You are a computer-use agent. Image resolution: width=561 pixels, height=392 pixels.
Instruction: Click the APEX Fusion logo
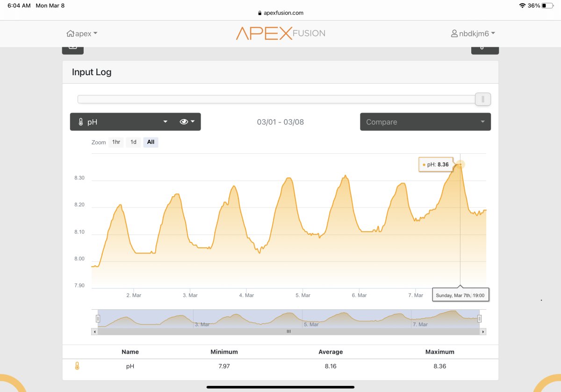pyautogui.click(x=280, y=33)
